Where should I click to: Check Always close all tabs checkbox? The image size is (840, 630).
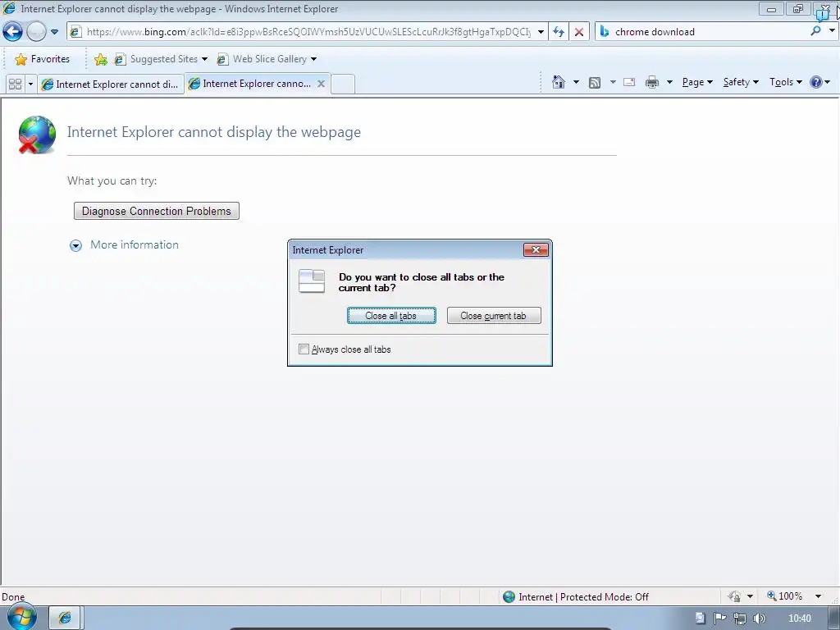304,349
